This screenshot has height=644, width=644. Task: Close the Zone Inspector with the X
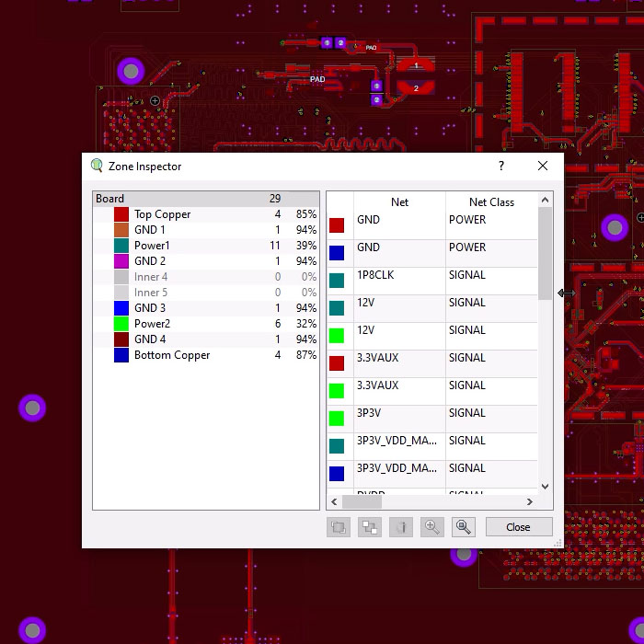[x=543, y=166]
